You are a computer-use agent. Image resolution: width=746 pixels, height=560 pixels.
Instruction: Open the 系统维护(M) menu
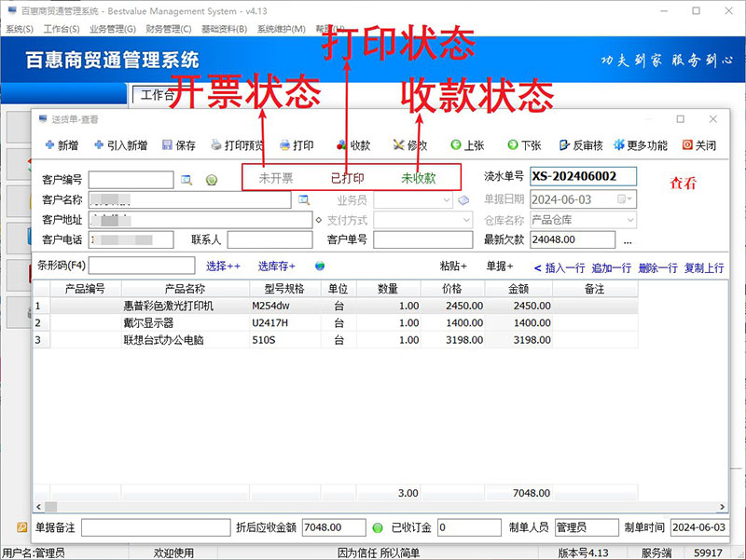(282, 29)
